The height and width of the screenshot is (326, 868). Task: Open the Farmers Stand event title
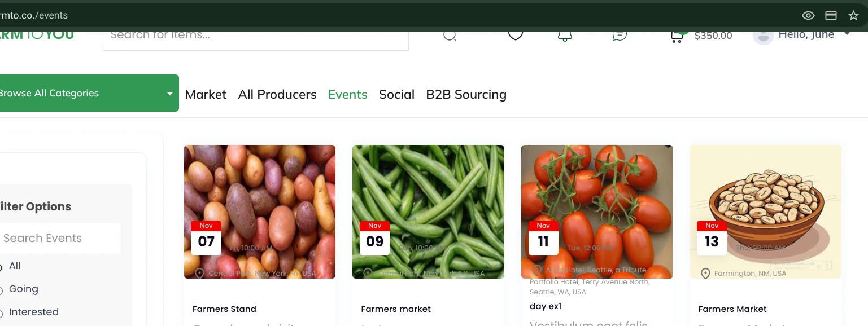pyautogui.click(x=224, y=309)
